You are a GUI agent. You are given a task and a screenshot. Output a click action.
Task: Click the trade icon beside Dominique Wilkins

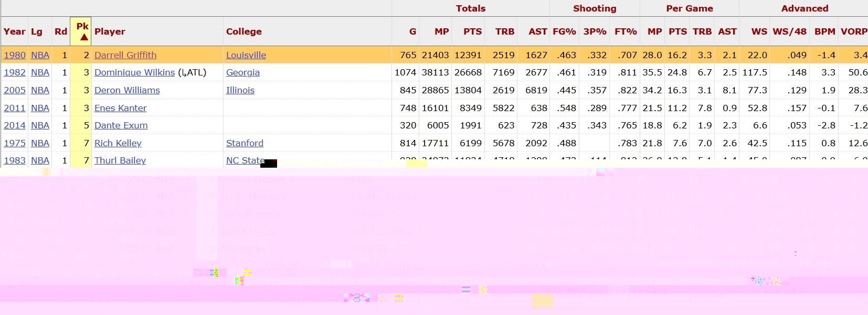183,73
